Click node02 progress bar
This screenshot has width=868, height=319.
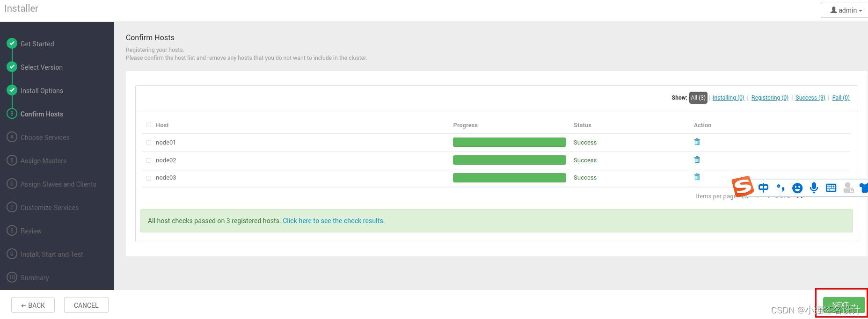(509, 160)
